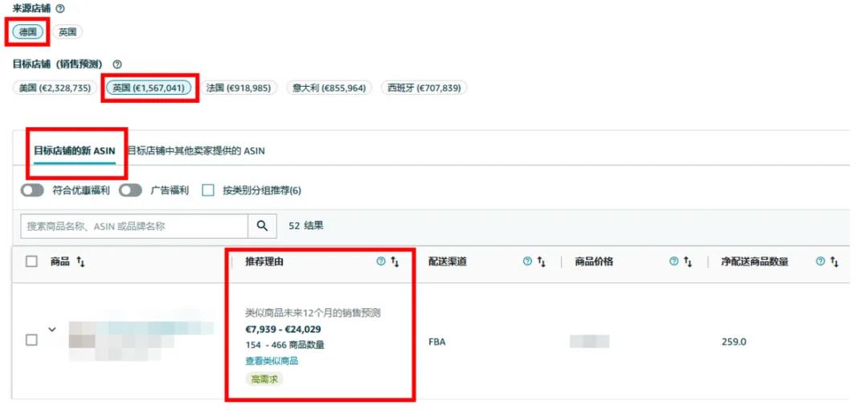Expand the first product row chevron

tap(53, 329)
